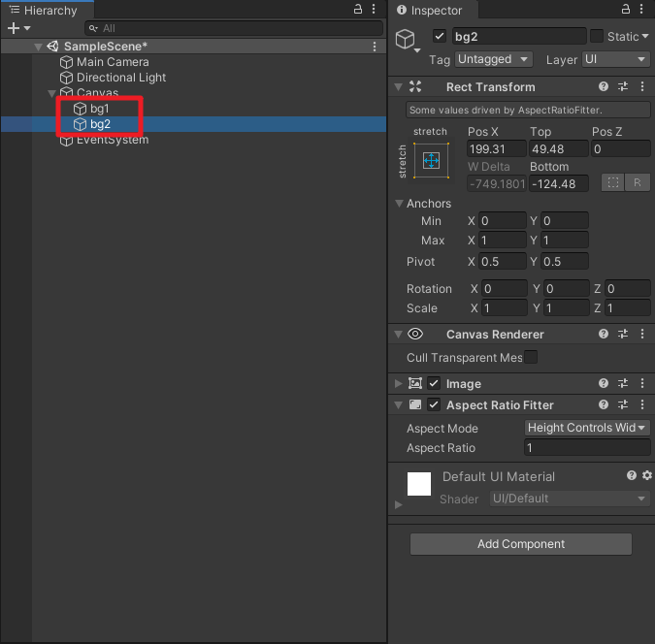Open Canvas Renderer help reference
The height and width of the screenshot is (644, 655).
pos(604,334)
